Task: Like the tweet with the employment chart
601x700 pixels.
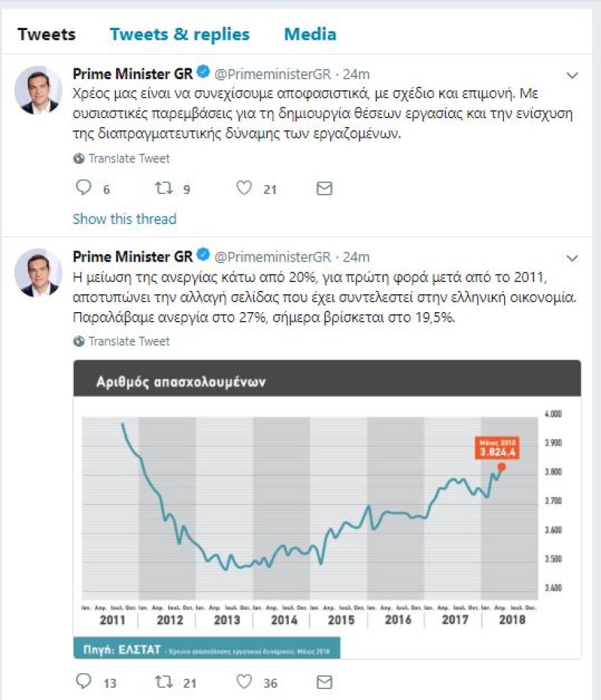Action: point(244,681)
